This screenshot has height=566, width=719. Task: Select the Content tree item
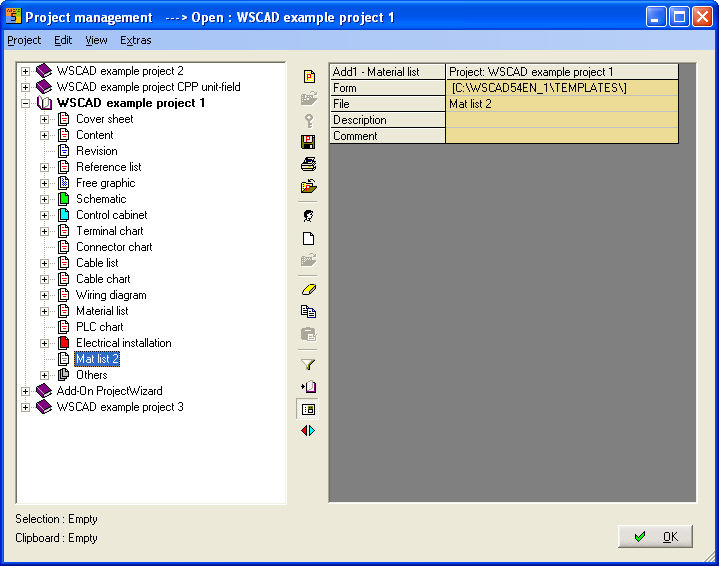[x=94, y=135]
